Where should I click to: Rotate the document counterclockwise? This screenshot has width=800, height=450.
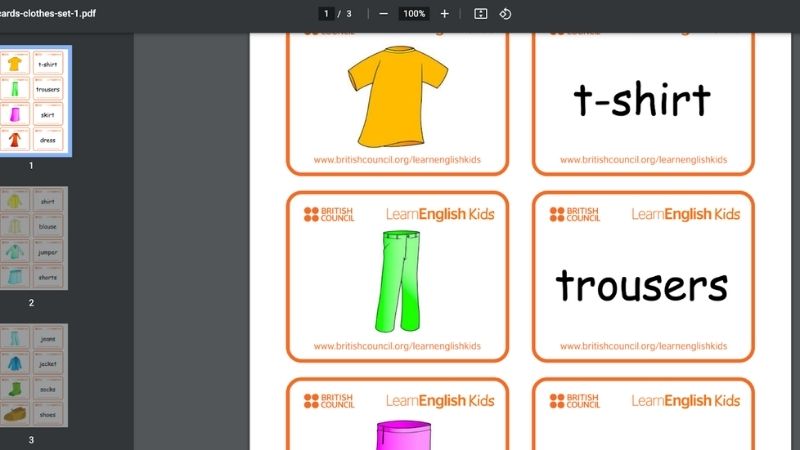tap(505, 14)
